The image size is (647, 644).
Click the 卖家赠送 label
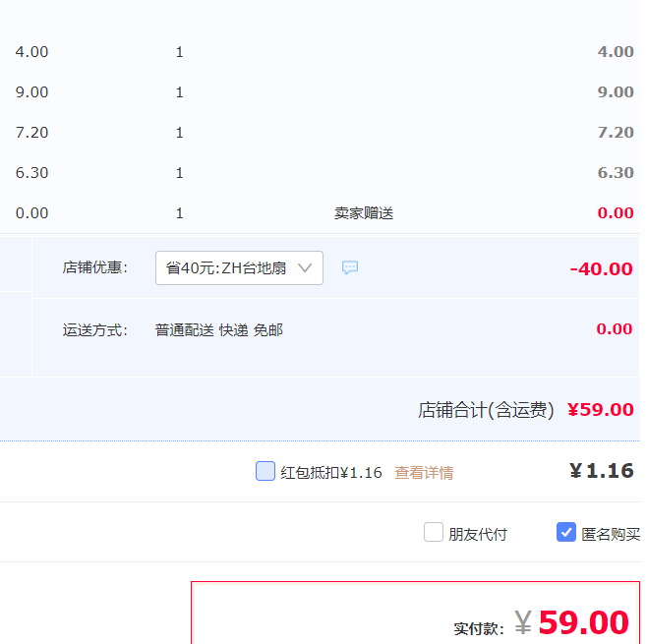364,213
